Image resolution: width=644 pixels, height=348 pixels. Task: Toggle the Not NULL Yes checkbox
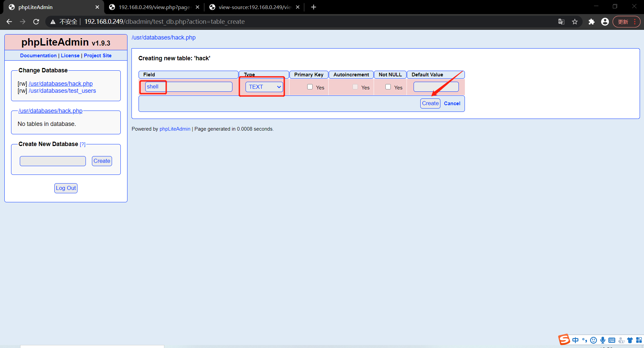(x=388, y=87)
